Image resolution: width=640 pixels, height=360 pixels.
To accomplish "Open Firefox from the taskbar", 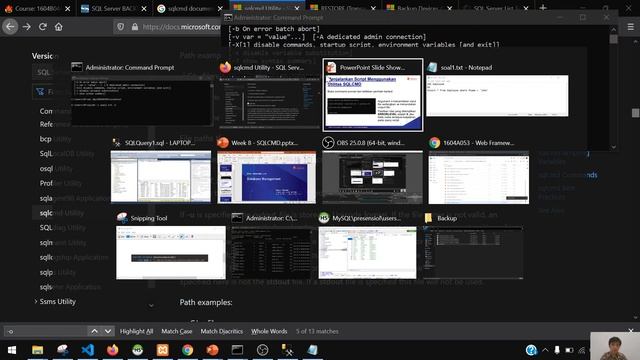I will pyautogui.click(x=113, y=350).
